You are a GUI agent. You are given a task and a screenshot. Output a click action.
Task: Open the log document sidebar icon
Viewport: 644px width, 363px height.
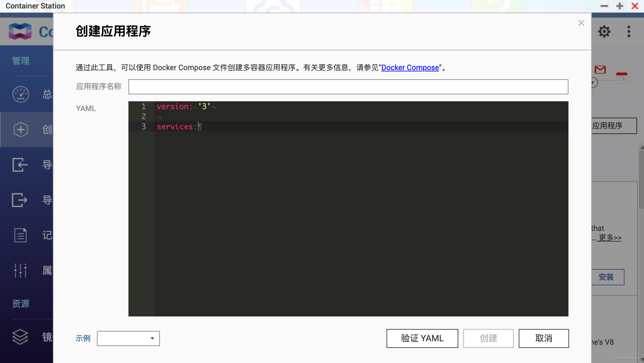pos(20,235)
